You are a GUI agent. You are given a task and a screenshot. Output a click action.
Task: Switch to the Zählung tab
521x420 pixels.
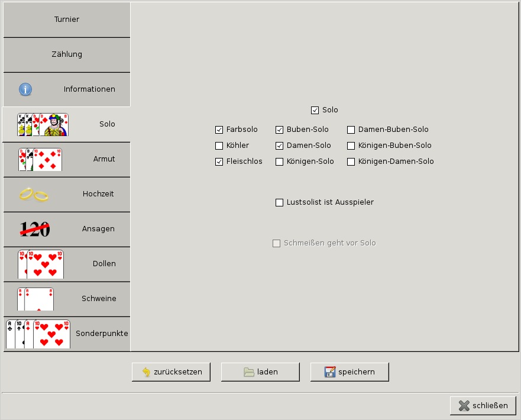(x=67, y=54)
